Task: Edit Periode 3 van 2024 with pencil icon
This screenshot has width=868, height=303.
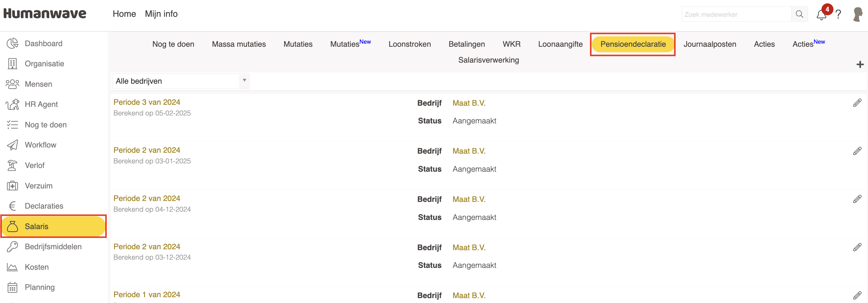Action: [x=857, y=103]
